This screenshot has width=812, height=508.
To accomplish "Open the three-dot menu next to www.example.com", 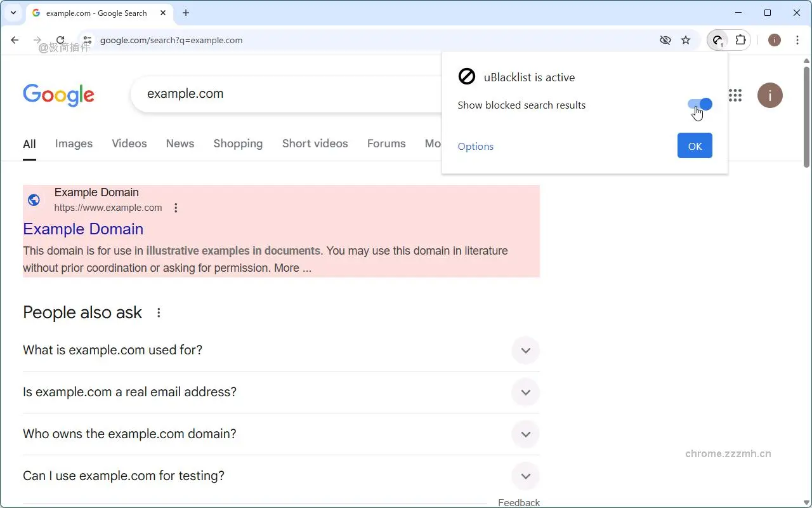I will click(x=176, y=207).
